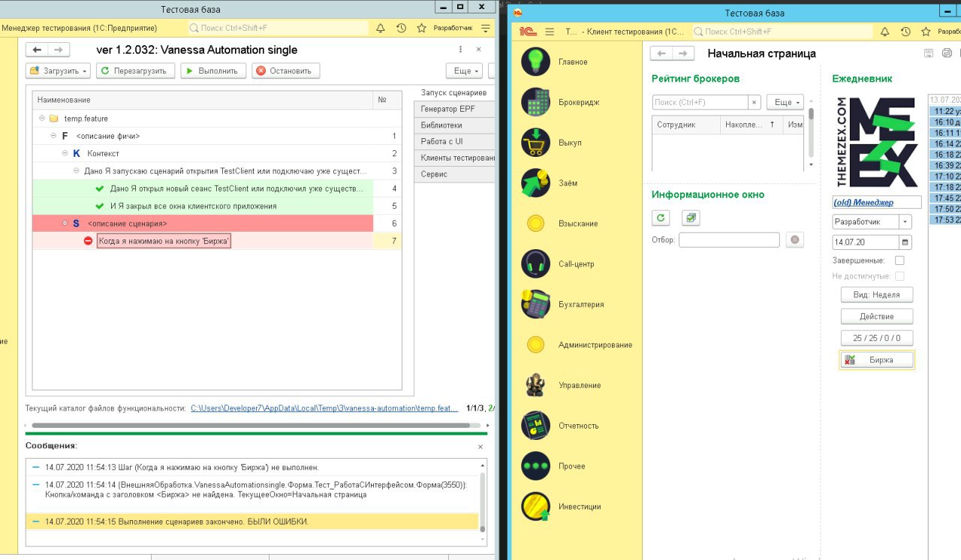Click the Главное lightbulb icon
The width and height of the screenshot is (961, 560).
(x=535, y=62)
